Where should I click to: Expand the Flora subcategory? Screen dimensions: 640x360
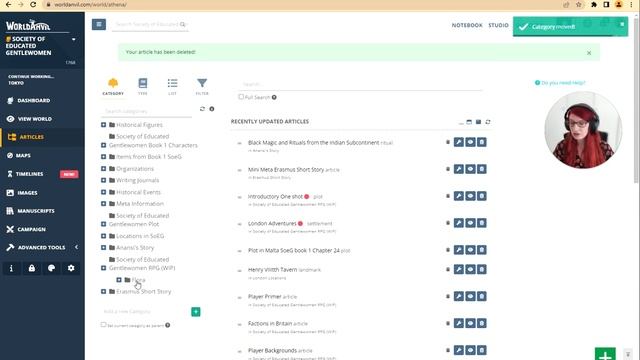click(x=119, y=280)
